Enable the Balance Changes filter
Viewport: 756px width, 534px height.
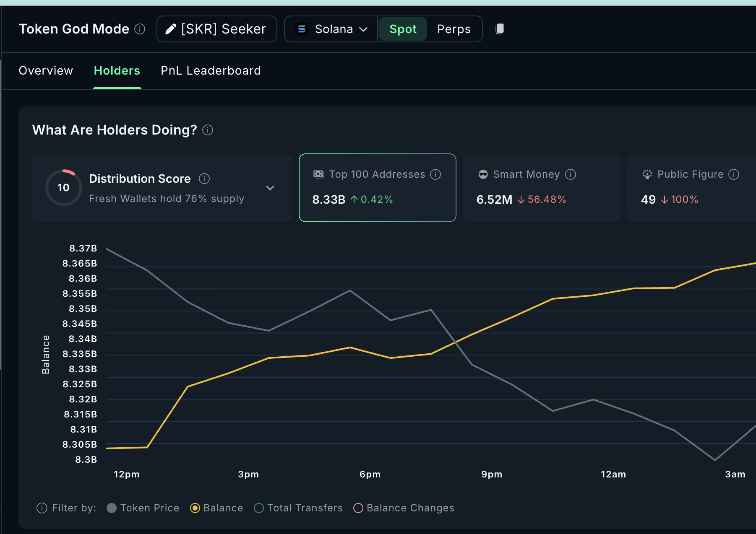pos(358,508)
